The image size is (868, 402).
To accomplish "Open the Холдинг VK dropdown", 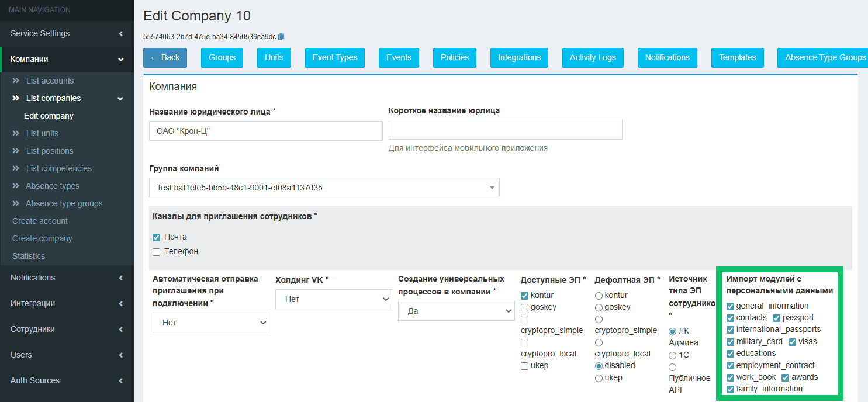I will (x=333, y=299).
